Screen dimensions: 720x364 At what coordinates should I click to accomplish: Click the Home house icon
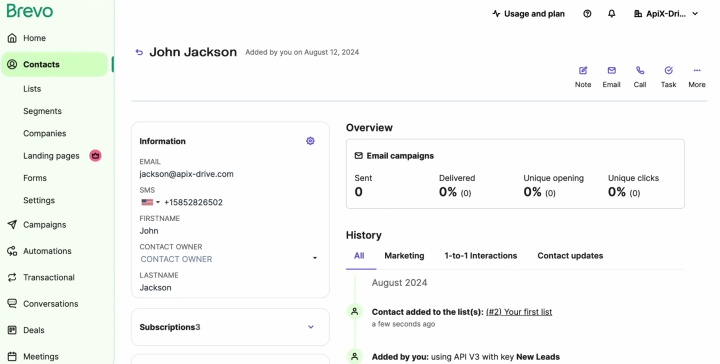[x=12, y=38]
